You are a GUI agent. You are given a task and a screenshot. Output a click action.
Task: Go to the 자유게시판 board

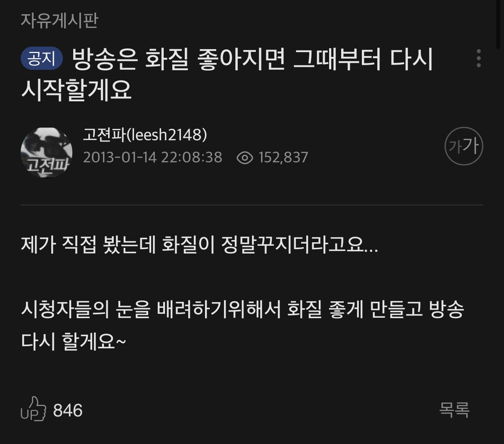pos(59,20)
